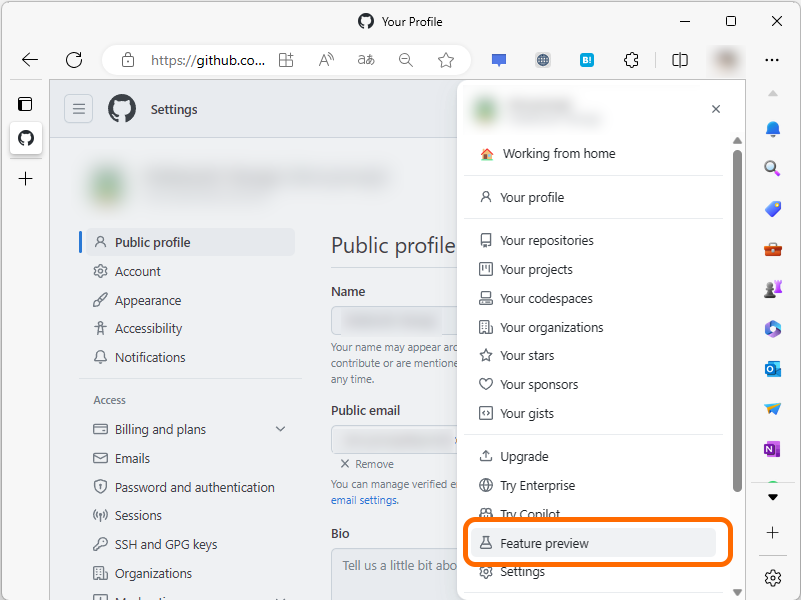
Task: Open Accessibility settings
Action: (191, 328)
